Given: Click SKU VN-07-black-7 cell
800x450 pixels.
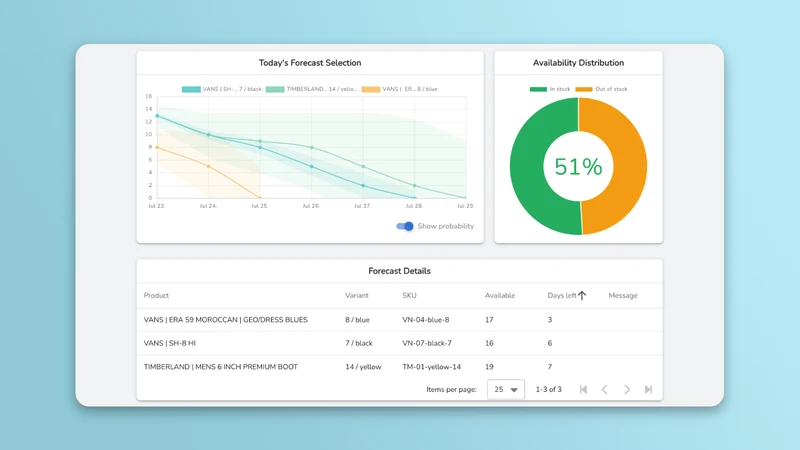Looking at the screenshot, I should click(427, 343).
